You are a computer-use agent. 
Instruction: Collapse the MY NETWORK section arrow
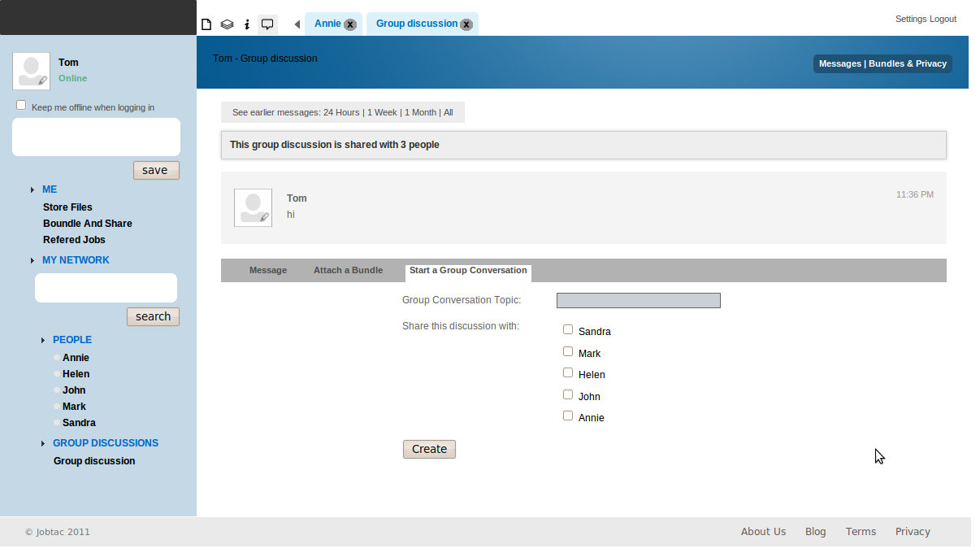tap(33, 261)
